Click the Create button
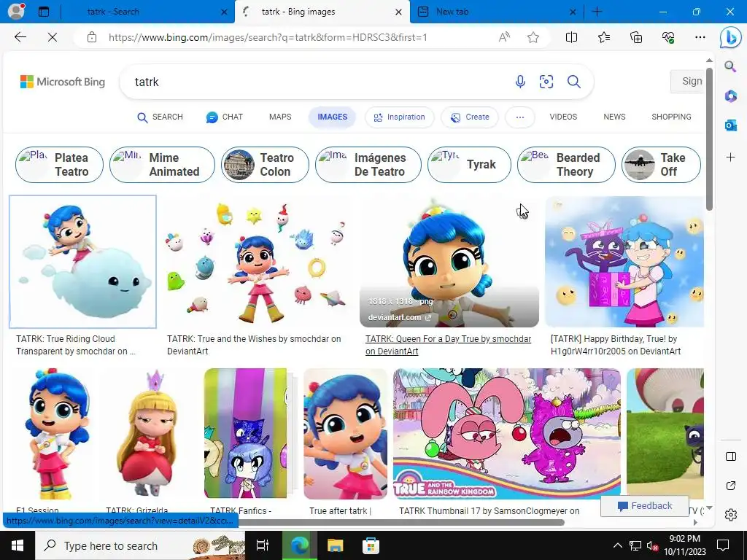 pos(470,117)
